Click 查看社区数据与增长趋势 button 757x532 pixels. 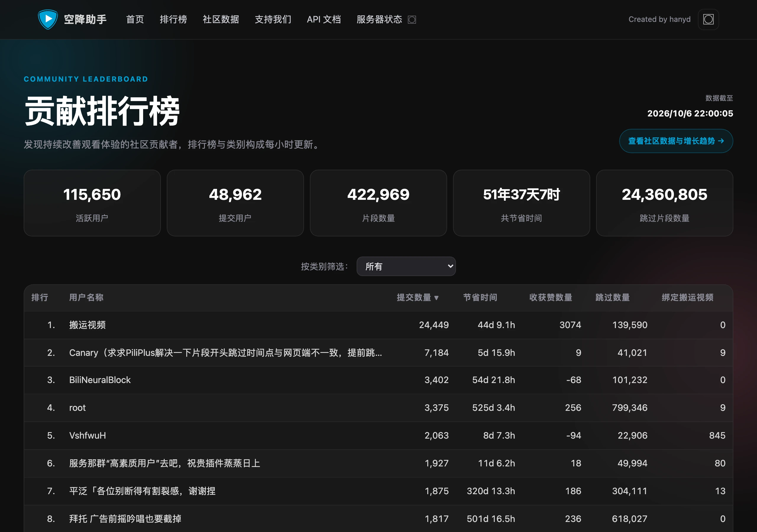(x=676, y=141)
